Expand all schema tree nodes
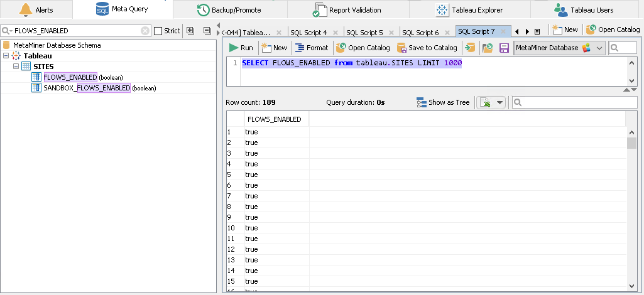The image size is (644, 295). click(190, 30)
